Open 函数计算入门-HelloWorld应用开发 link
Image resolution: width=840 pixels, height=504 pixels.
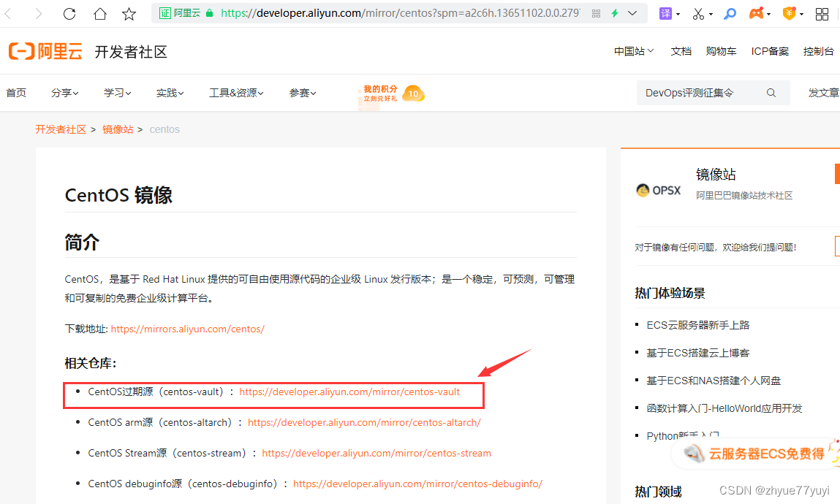pyautogui.click(x=724, y=408)
